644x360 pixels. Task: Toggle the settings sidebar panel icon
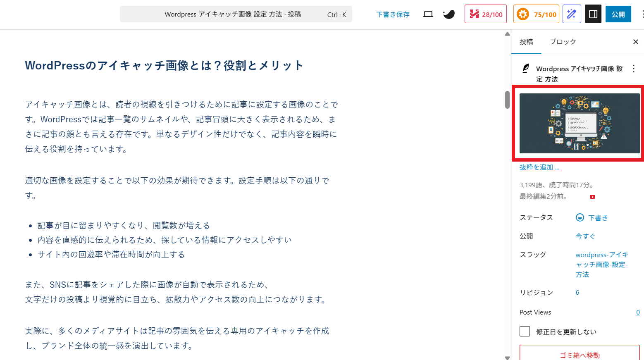pyautogui.click(x=593, y=14)
